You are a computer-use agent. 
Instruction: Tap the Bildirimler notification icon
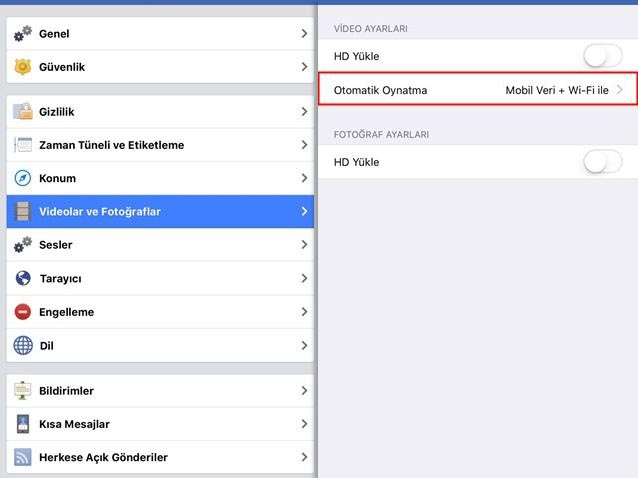pos(23,391)
